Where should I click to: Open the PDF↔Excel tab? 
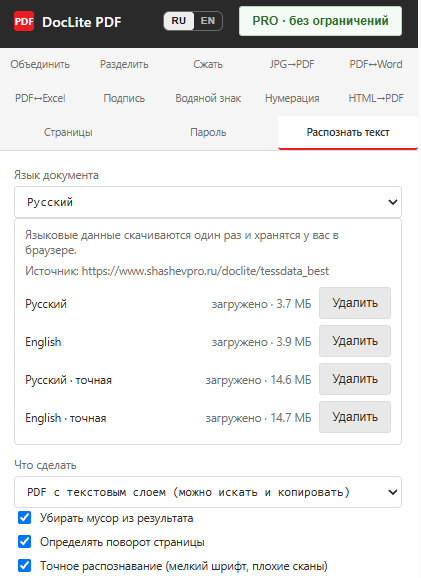(40, 98)
